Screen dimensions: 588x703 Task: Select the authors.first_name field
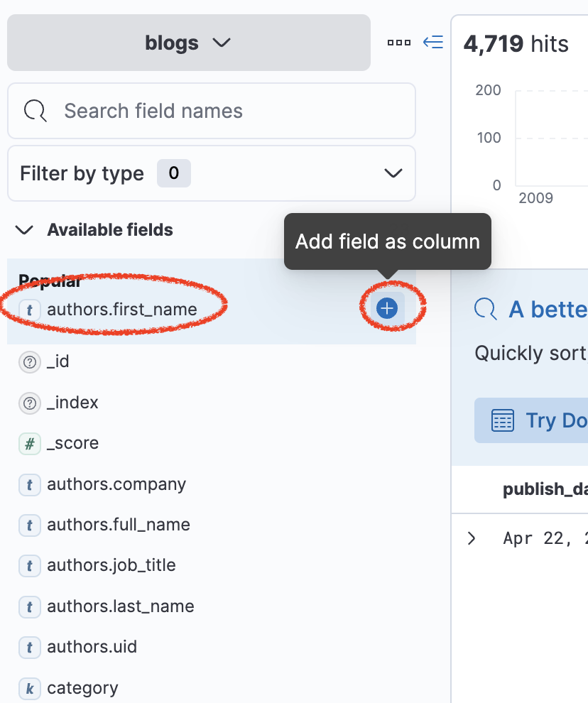coord(121,310)
